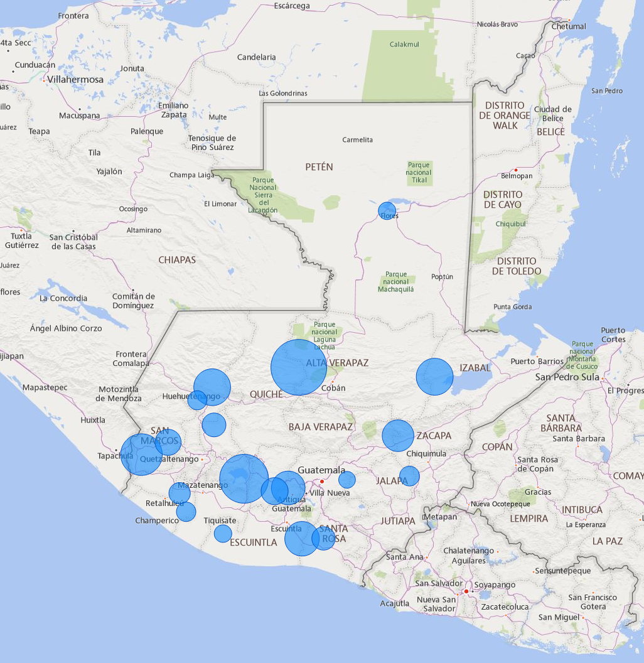The image size is (644, 663).
Task: Click the Poptún label
Action: 443,276
